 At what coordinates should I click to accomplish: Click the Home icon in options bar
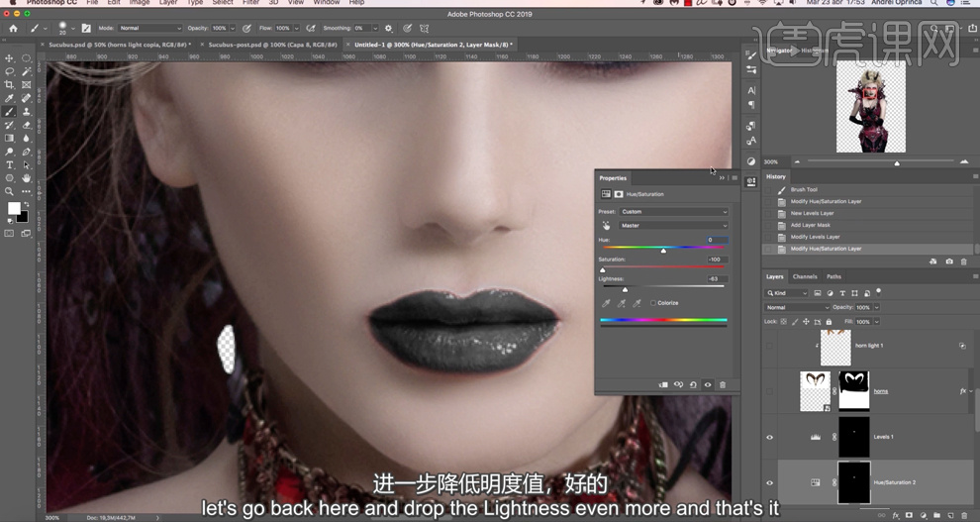point(13,28)
